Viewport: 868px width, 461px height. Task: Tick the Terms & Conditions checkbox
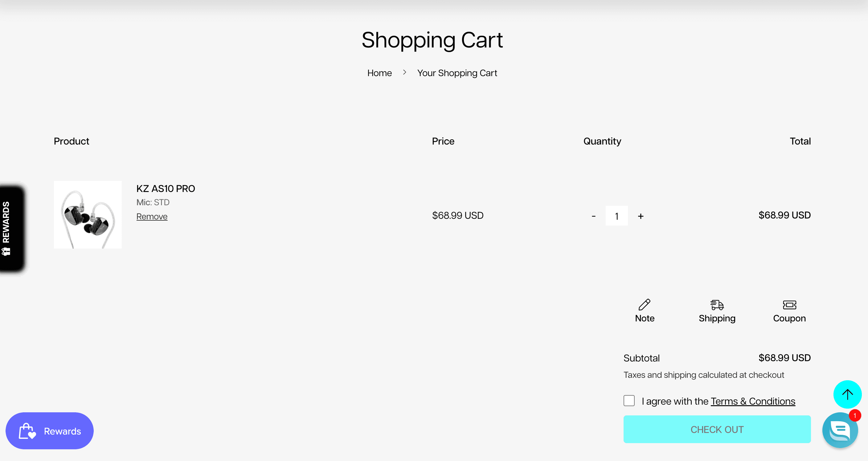tap(629, 400)
